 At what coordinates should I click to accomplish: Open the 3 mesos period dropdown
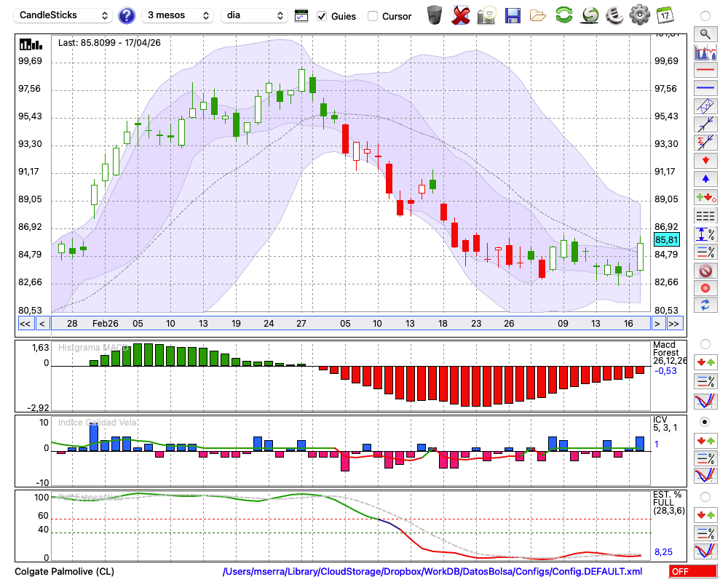(x=178, y=15)
